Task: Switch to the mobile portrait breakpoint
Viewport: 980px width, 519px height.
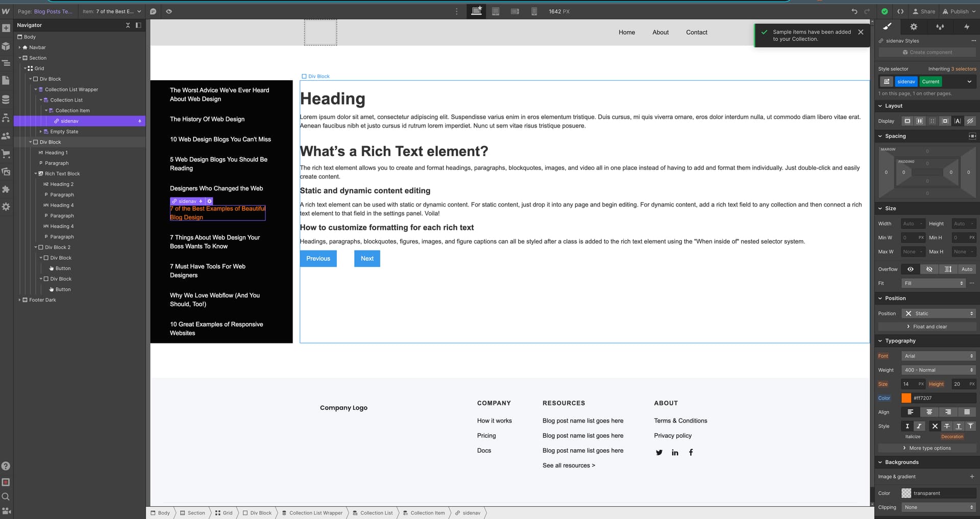Action: (x=533, y=11)
